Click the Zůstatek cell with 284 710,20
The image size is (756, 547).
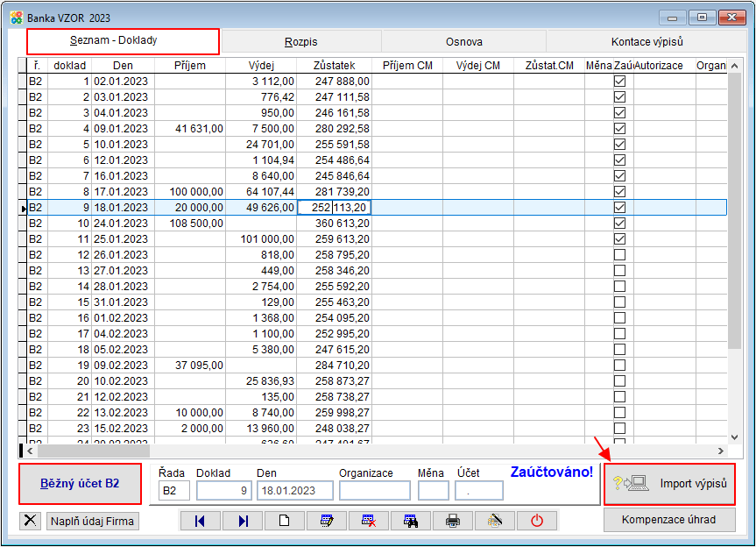point(334,366)
